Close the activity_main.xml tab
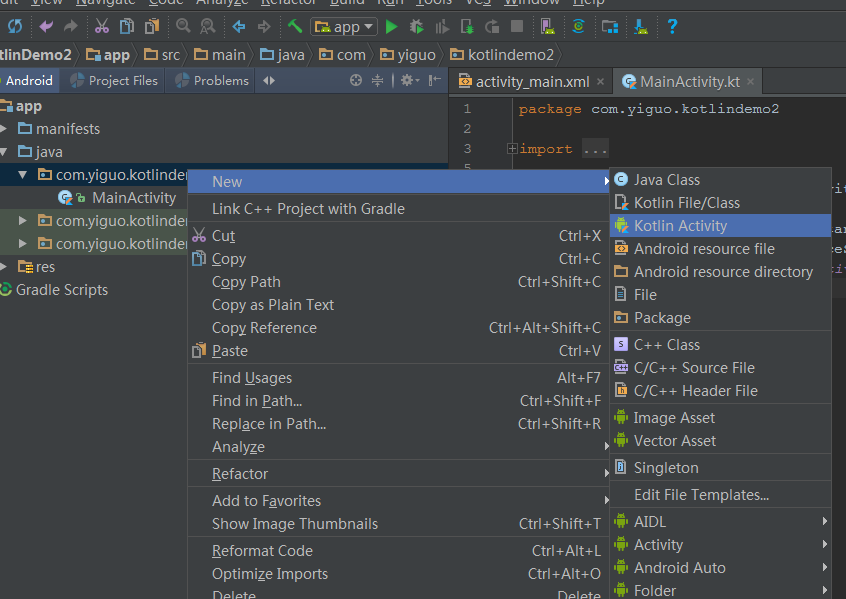Image resolution: width=846 pixels, height=599 pixels. coord(601,82)
